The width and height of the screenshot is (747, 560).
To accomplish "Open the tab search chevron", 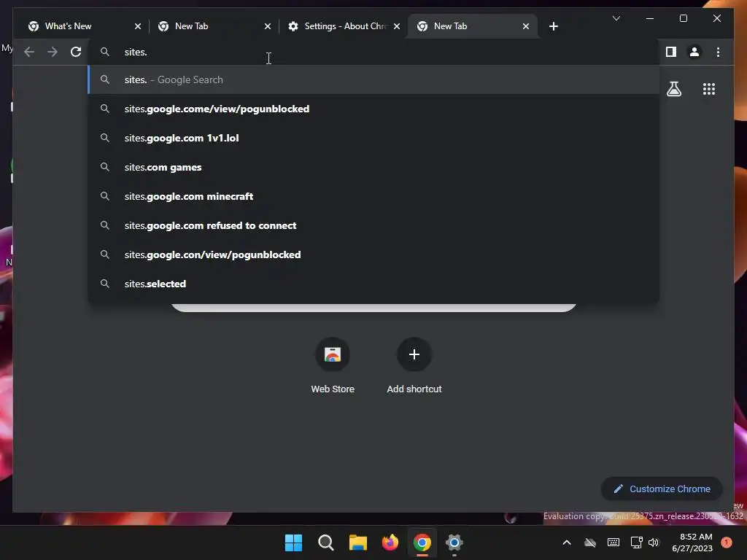I will [616, 18].
